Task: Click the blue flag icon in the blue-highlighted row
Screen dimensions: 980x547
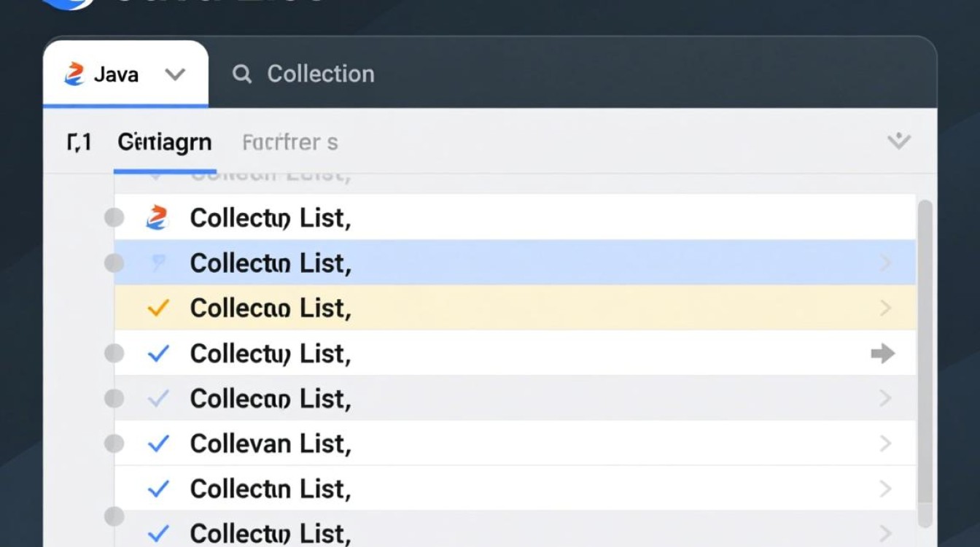Action: point(157,263)
